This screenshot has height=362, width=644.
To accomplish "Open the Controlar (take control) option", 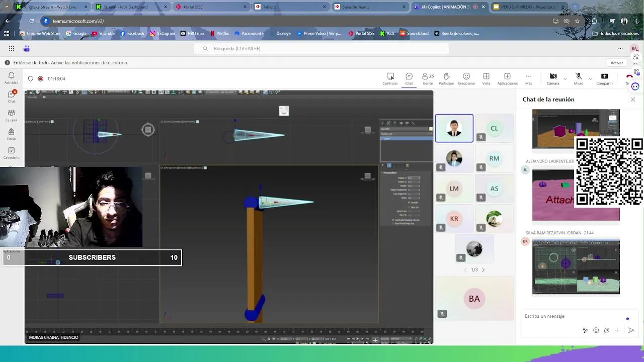I will (390, 78).
